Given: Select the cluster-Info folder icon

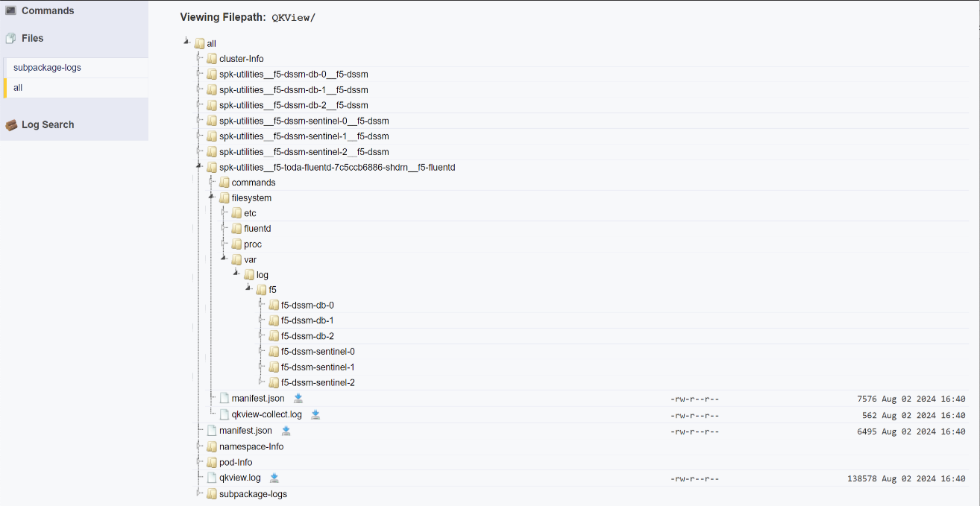Looking at the screenshot, I should point(212,59).
